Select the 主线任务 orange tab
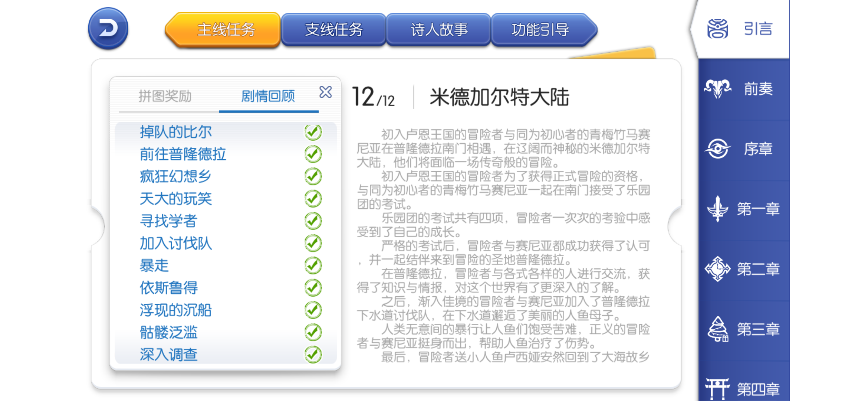Image resolution: width=868 pixels, height=401 pixels. coord(226,30)
